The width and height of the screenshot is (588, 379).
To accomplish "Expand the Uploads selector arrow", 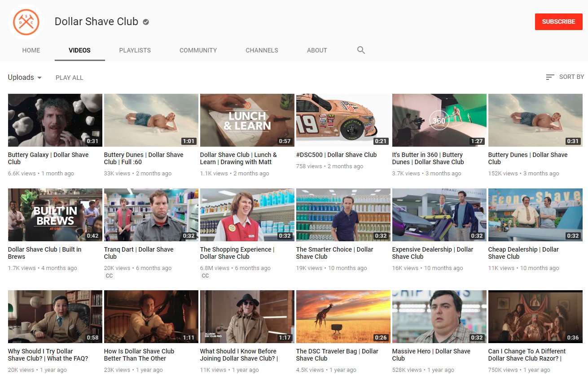I will [x=39, y=78].
